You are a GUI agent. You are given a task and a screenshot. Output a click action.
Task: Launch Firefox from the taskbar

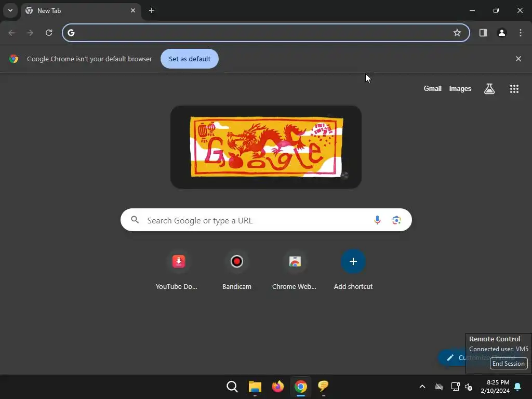[277, 387]
